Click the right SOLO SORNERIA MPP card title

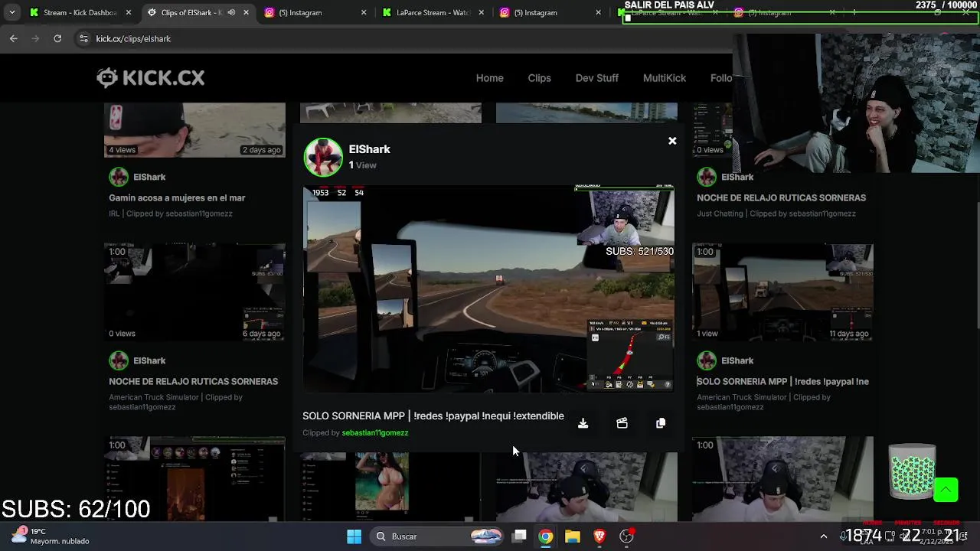(782, 381)
